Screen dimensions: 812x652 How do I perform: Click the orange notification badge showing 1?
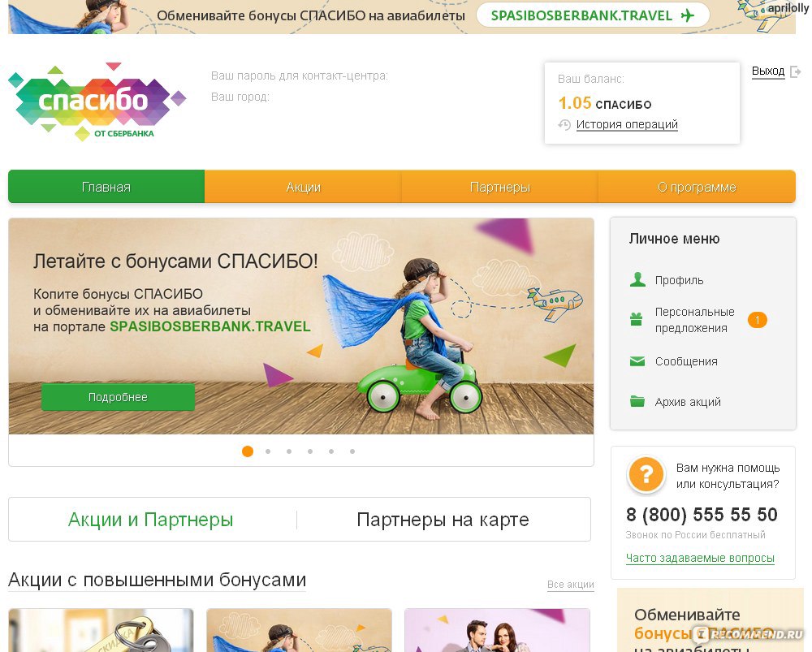pos(757,320)
